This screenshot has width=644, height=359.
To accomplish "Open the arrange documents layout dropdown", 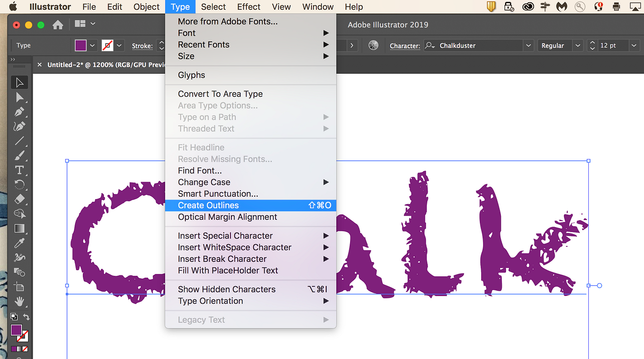I will pyautogui.click(x=86, y=23).
